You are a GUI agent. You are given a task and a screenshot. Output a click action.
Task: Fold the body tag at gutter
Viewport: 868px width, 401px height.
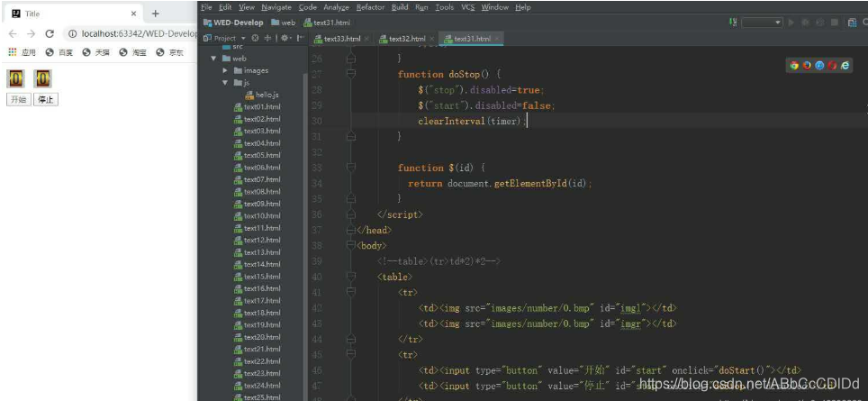pos(350,245)
